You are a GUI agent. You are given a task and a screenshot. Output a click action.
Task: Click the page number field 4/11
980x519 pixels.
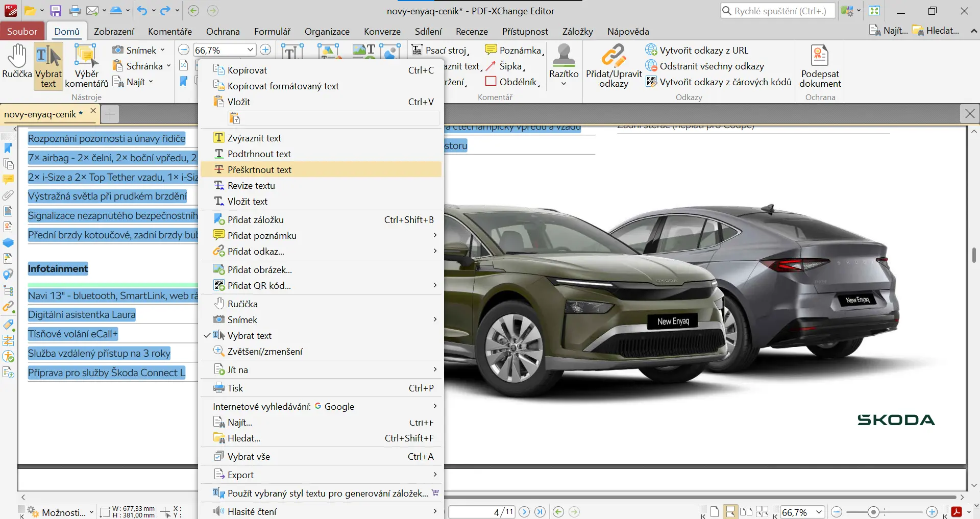point(482,512)
